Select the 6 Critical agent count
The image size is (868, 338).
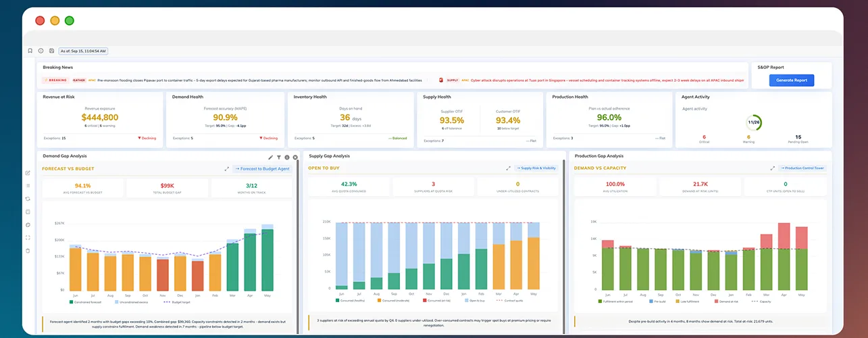click(705, 138)
